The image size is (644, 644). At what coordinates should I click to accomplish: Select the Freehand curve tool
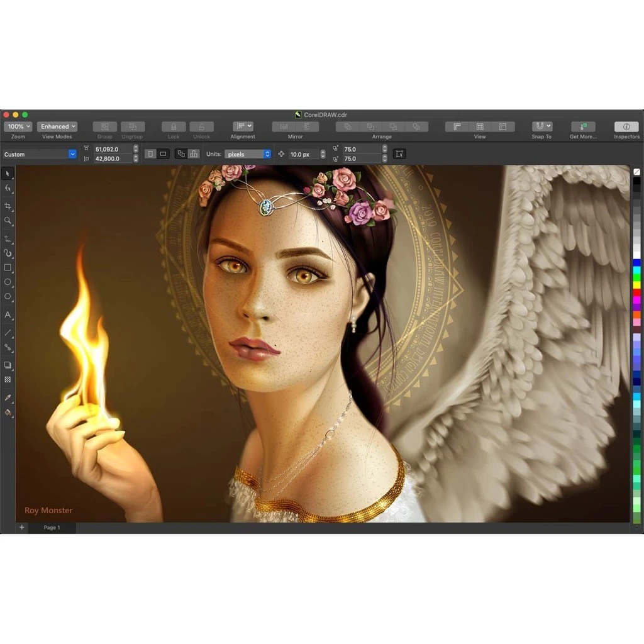(8, 238)
